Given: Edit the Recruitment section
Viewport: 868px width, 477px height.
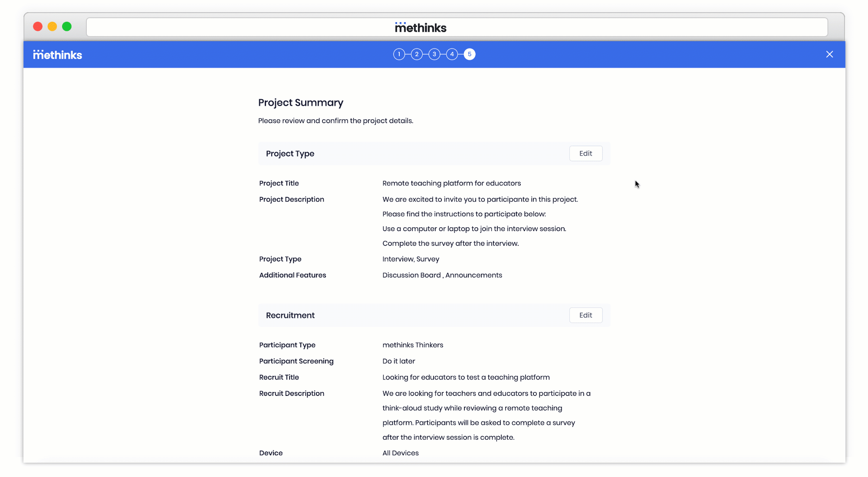Looking at the screenshot, I should [x=585, y=315].
